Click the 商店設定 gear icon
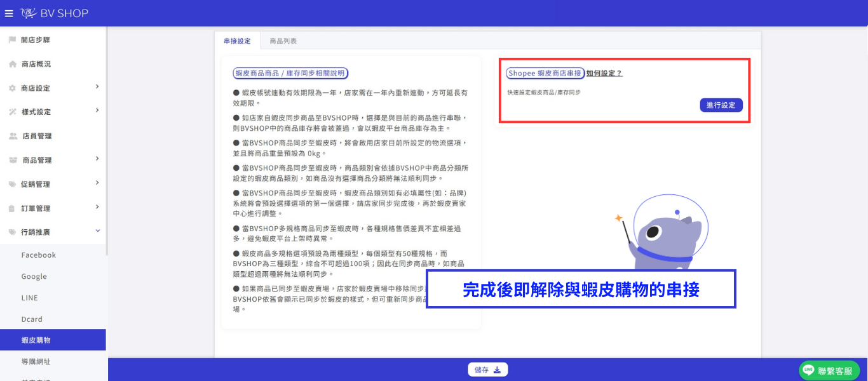The width and height of the screenshot is (868, 381). pyautogui.click(x=12, y=88)
